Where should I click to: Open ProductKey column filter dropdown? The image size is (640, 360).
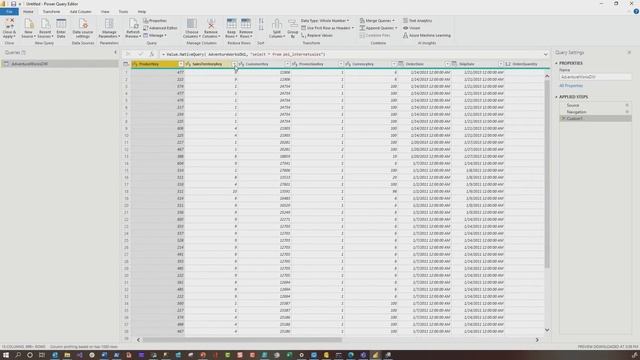click(x=181, y=64)
